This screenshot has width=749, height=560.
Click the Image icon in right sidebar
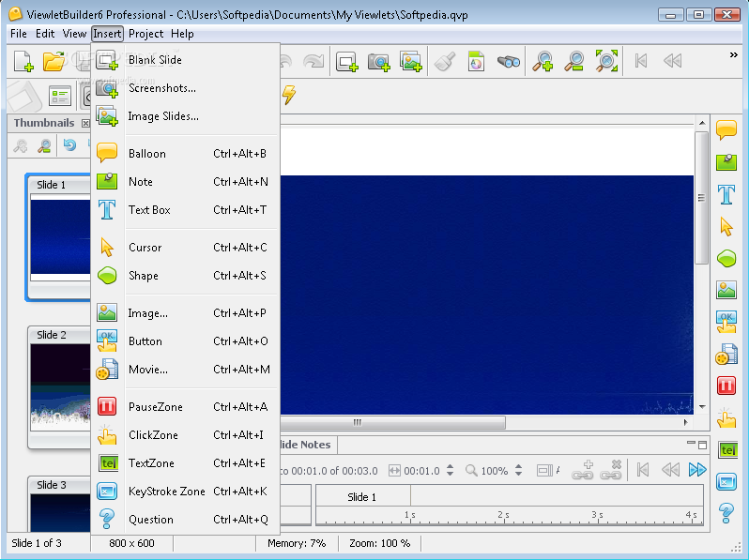(726, 290)
